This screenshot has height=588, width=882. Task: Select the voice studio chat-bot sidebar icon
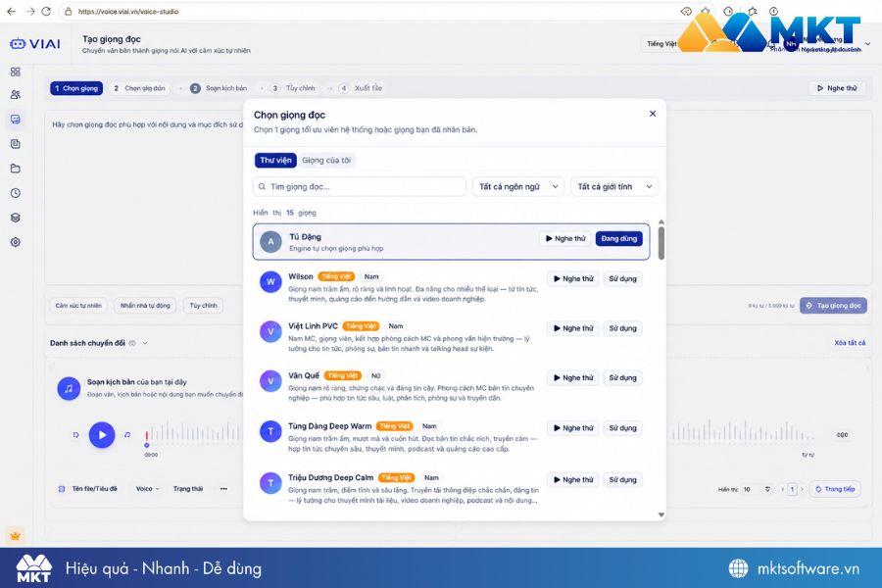(x=15, y=120)
